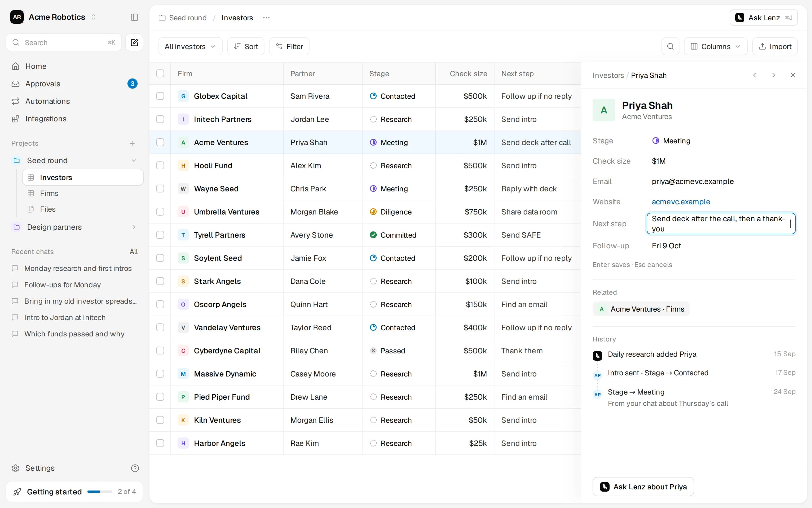
Task: Open Automations page
Action: click(x=74, y=101)
